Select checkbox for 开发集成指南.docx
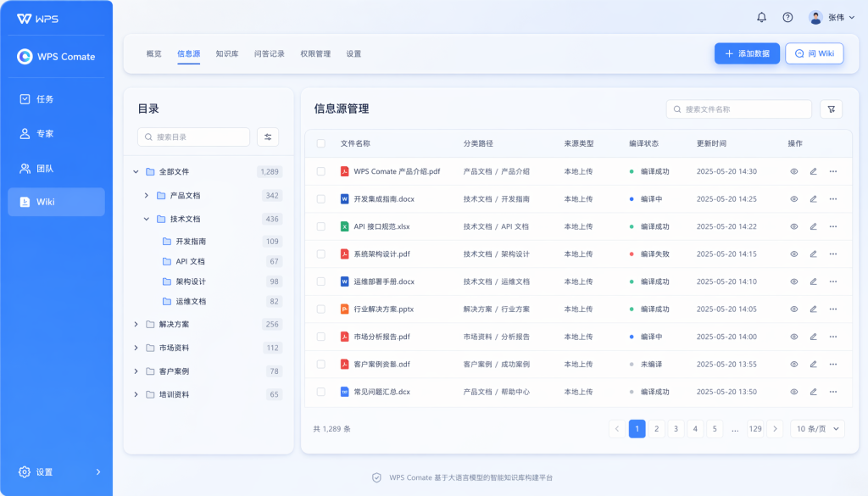868x496 pixels. point(321,198)
